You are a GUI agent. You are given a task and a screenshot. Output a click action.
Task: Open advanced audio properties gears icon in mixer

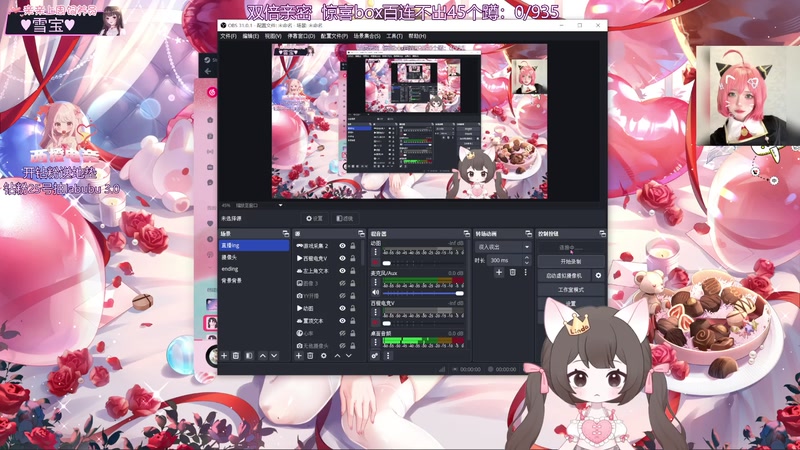coord(375,356)
